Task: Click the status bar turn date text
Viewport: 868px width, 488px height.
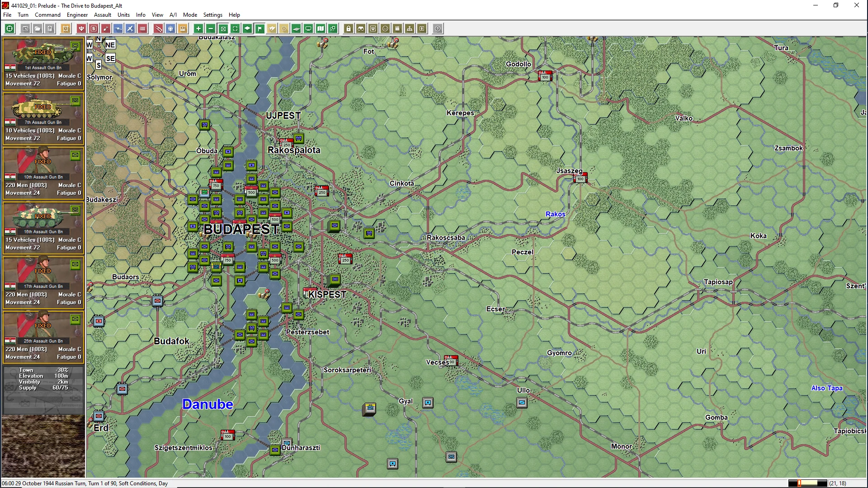Action: pos(85,483)
